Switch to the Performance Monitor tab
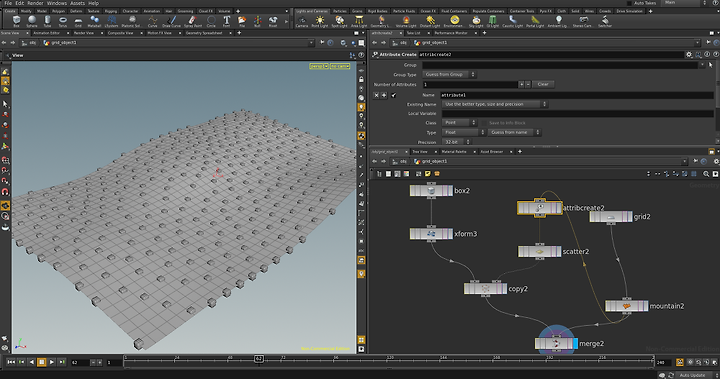This screenshot has width=720, height=379. click(x=450, y=33)
